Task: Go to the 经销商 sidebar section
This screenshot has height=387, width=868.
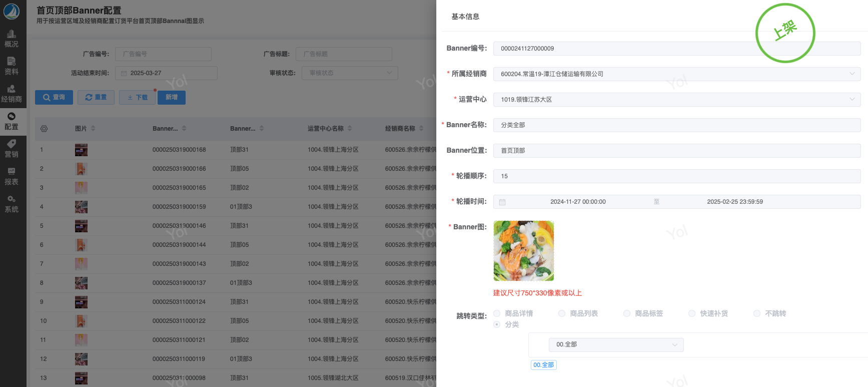Action: [x=12, y=94]
